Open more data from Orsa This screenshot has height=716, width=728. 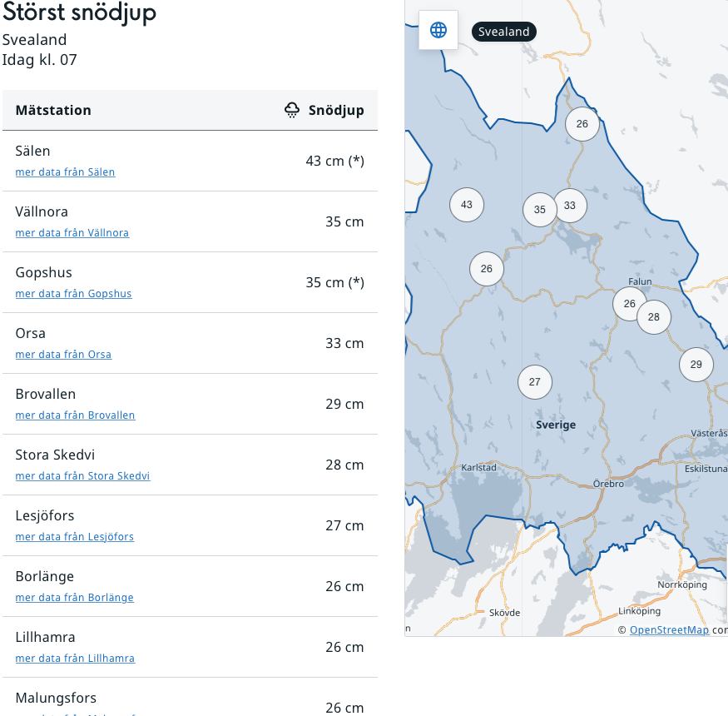point(63,355)
